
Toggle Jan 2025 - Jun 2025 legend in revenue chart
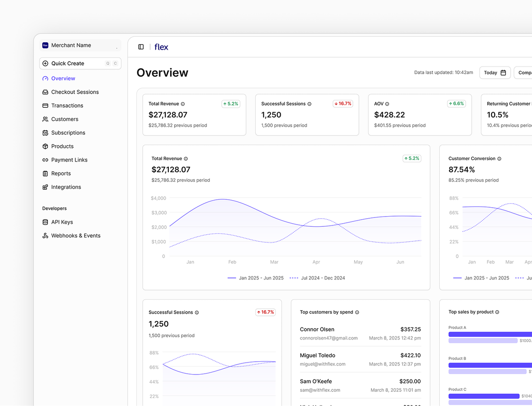coord(255,278)
